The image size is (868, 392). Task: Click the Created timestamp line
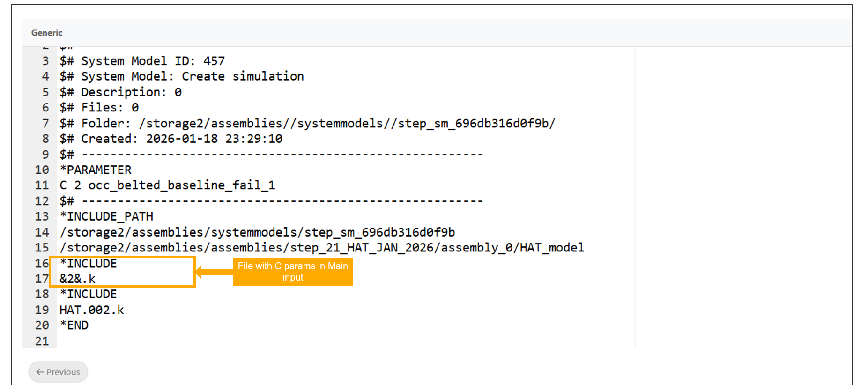coord(171,139)
